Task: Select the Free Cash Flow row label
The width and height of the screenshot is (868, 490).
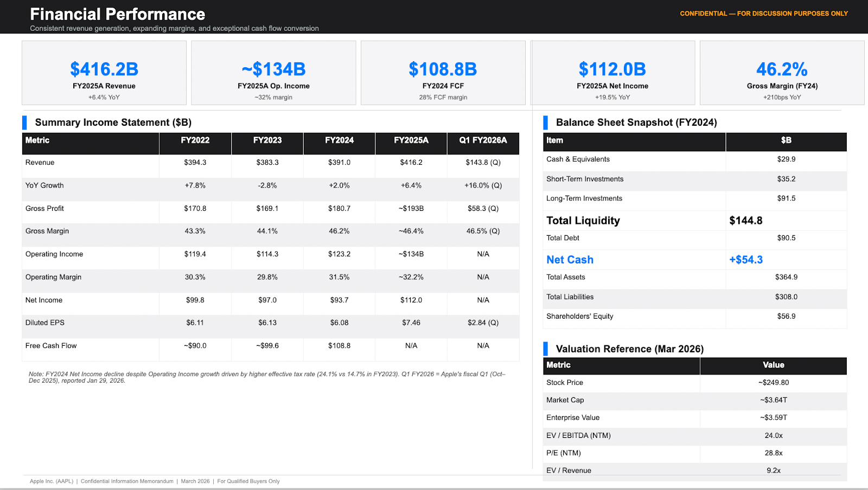Action: (x=50, y=345)
